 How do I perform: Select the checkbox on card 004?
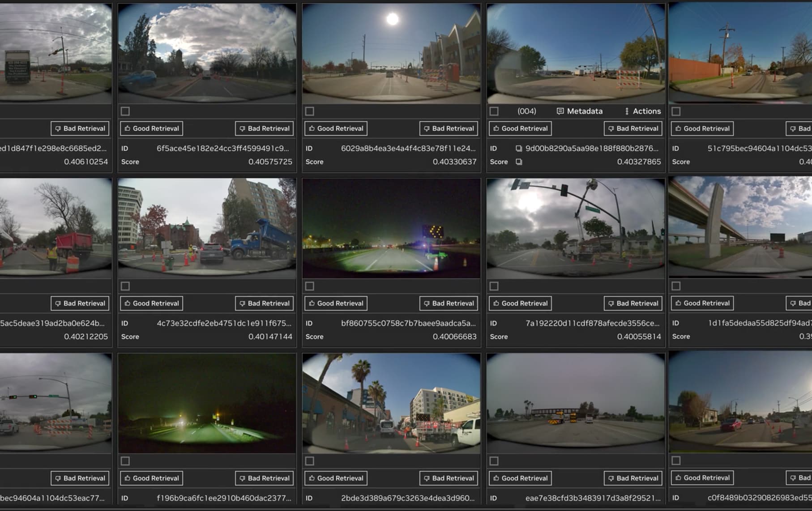pos(493,111)
